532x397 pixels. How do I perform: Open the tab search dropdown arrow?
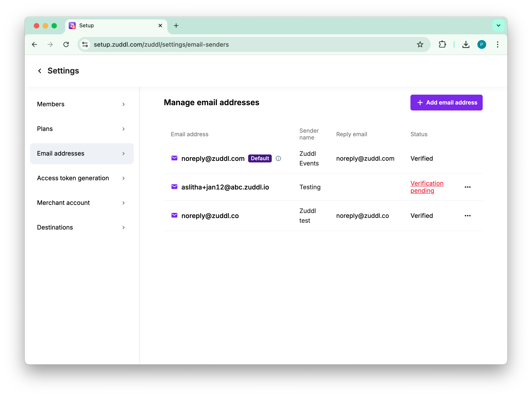pyautogui.click(x=498, y=26)
